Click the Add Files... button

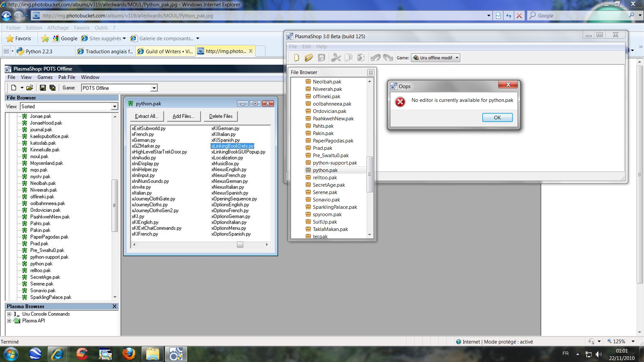(x=183, y=116)
